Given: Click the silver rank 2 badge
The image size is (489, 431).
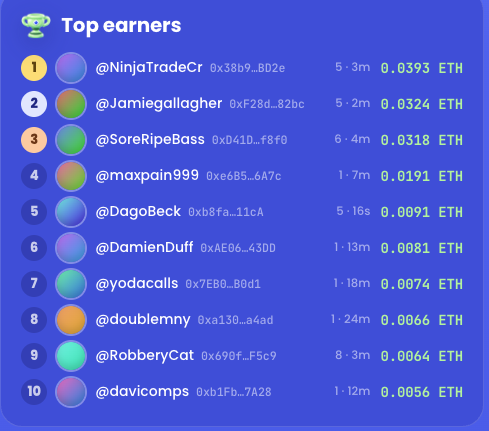Looking at the screenshot, I should coord(34,104).
